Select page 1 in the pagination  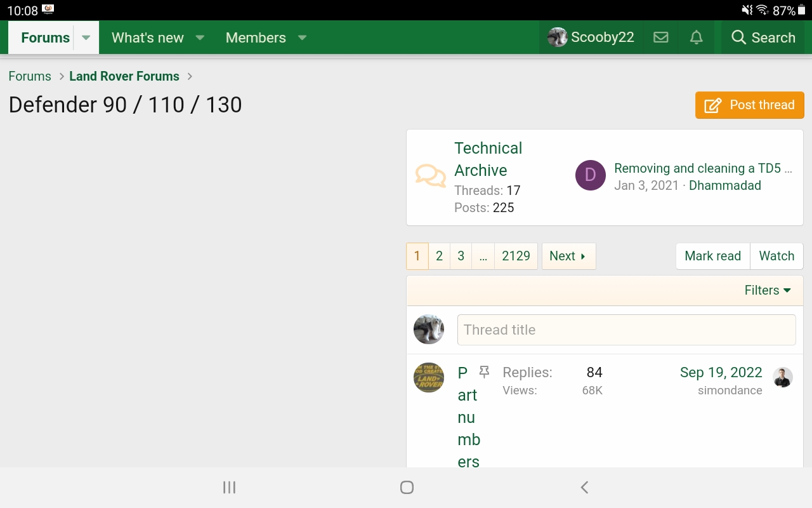pos(417,256)
